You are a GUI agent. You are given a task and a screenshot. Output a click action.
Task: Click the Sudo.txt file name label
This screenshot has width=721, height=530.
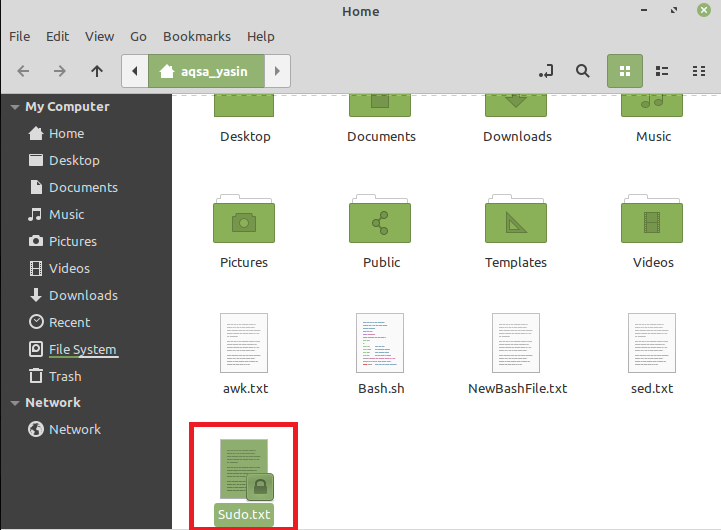(x=244, y=515)
